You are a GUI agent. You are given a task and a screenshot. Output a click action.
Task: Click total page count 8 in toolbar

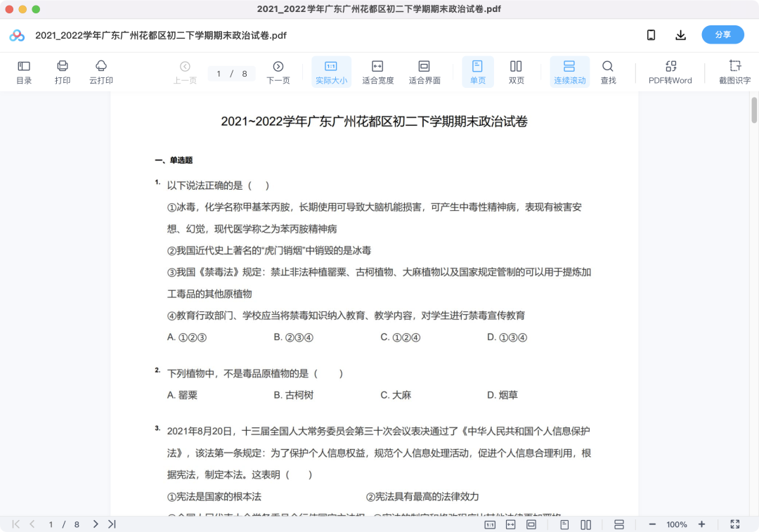[245, 74]
